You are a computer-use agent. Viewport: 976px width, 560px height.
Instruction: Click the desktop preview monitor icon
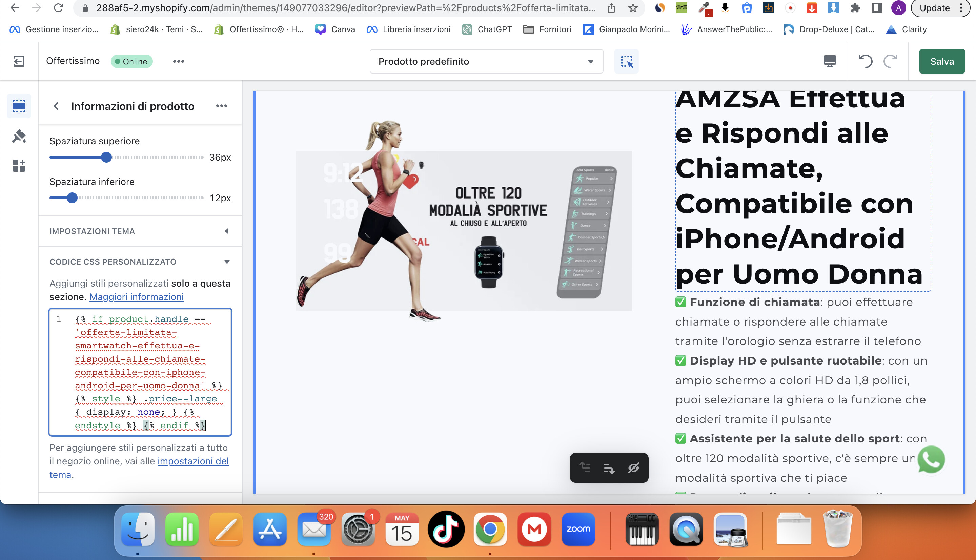[829, 61]
